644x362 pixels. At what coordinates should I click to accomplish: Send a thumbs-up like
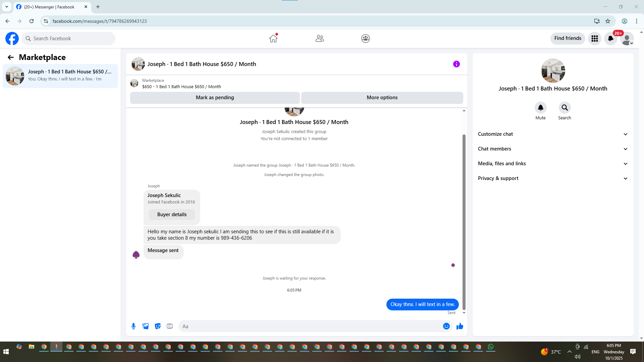pos(460,326)
